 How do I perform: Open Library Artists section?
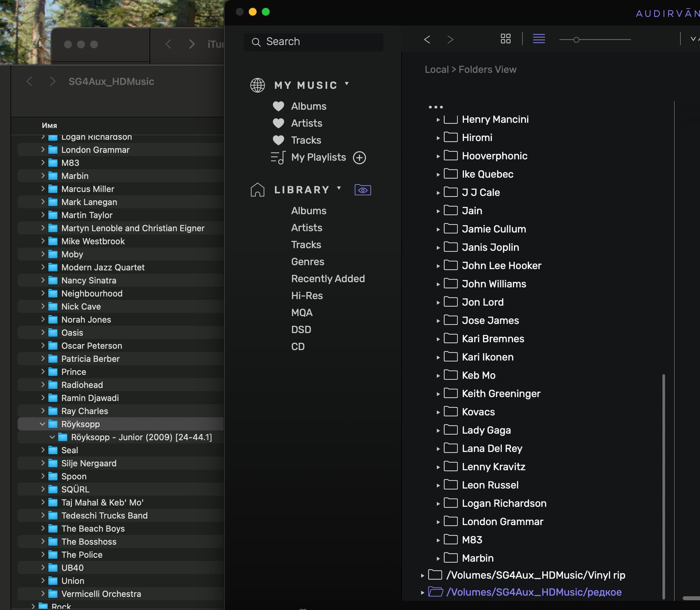[307, 228]
